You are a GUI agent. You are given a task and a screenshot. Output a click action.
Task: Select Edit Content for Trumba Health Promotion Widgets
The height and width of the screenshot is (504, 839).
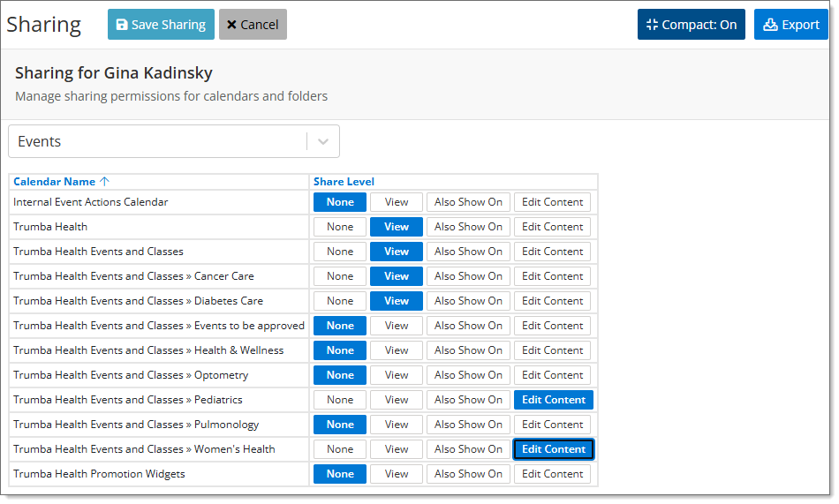(552, 474)
